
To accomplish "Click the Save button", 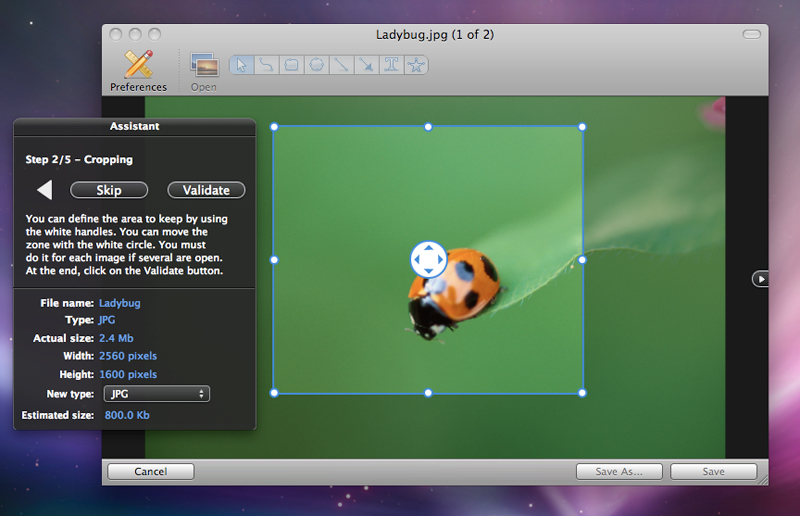I will (x=713, y=472).
